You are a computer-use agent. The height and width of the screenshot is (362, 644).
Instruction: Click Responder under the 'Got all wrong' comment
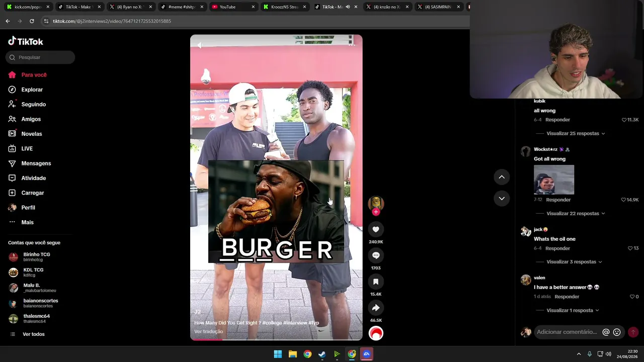click(558, 200)
